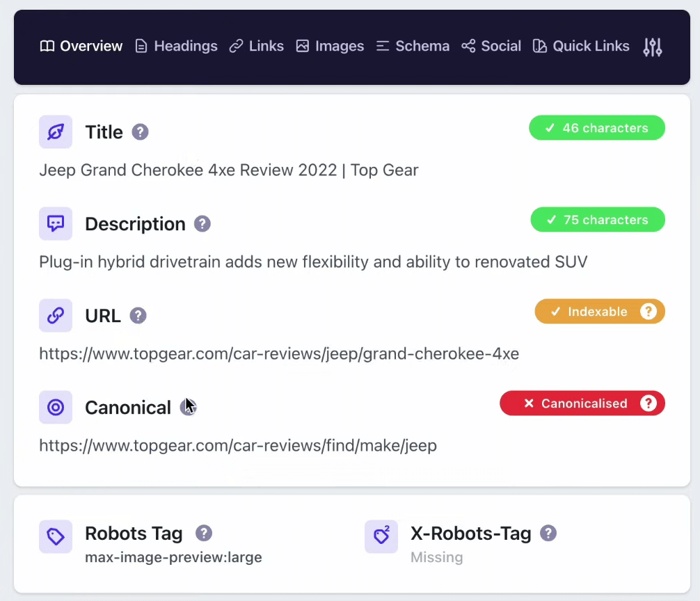This screenshot has height=601, width=700.
Task: Click the Overview book icon
Action: pyautogui.click(x=47, y=46)
